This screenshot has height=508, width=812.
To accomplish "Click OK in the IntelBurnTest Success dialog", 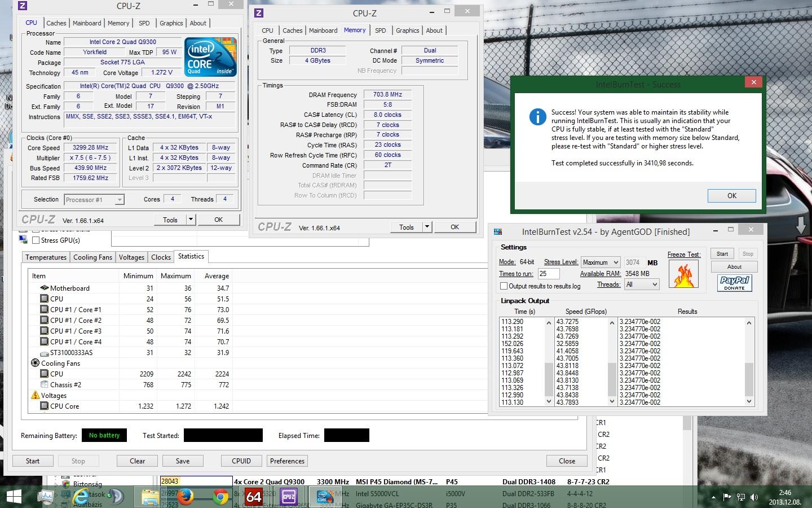I will [732, 196].
